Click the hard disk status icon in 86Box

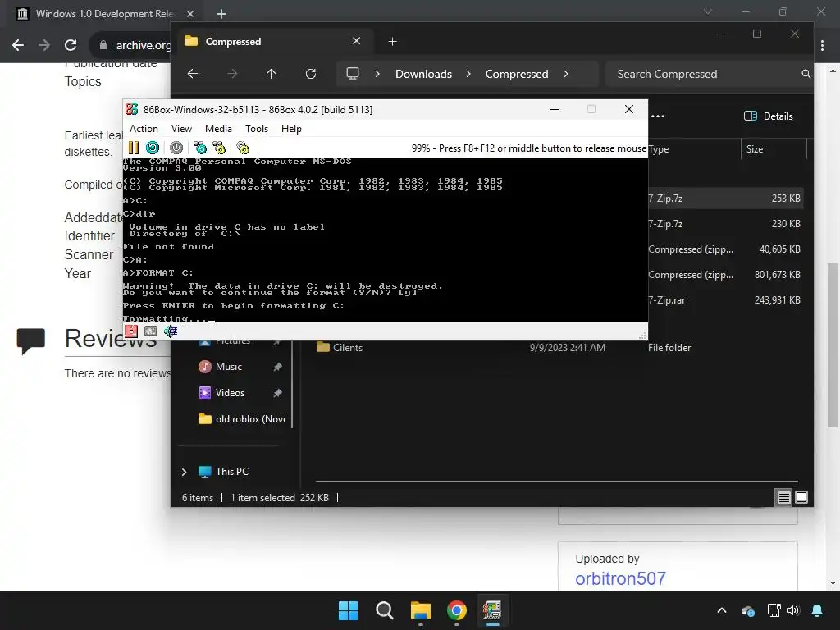(x=151, y=331)
